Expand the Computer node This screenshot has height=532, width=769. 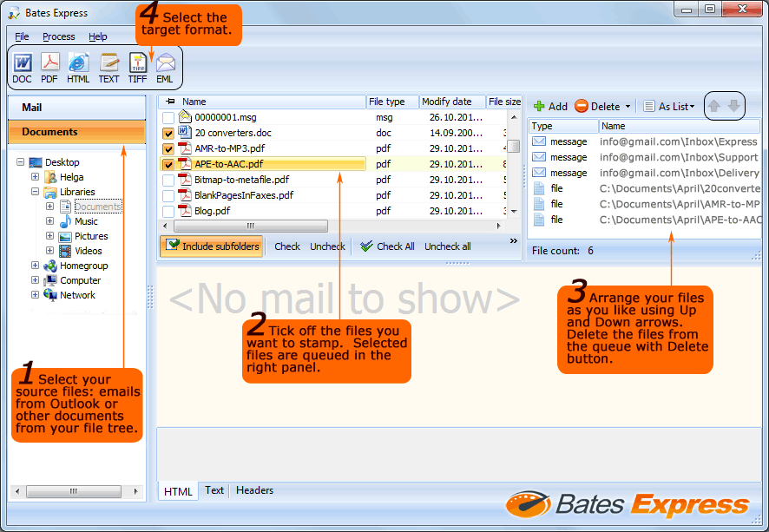click(x=35, y=280)
